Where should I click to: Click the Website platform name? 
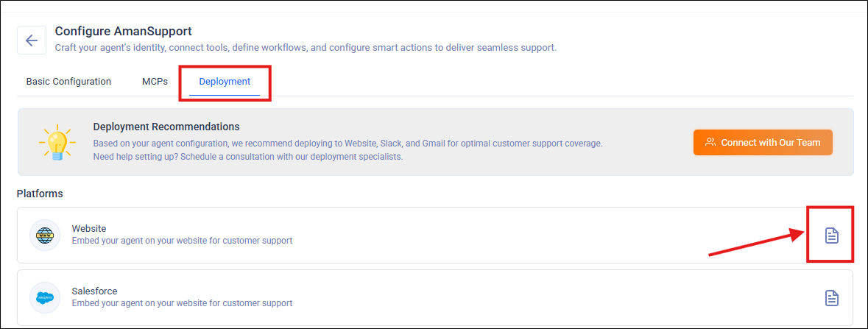pos(89,229)
